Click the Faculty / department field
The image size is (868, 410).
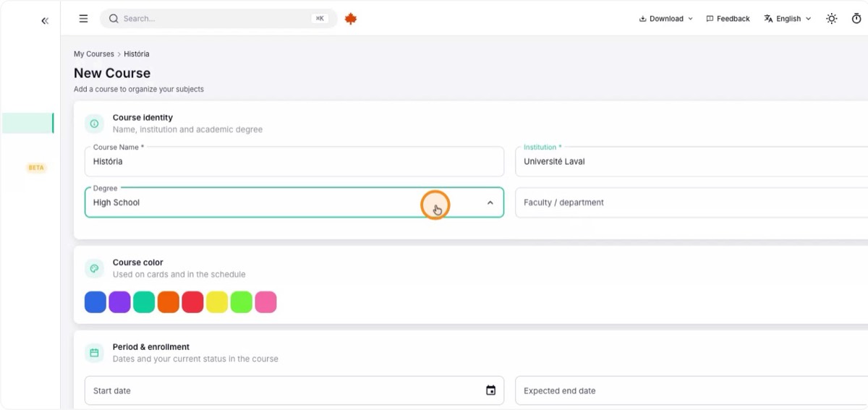(x=692, y=202)
